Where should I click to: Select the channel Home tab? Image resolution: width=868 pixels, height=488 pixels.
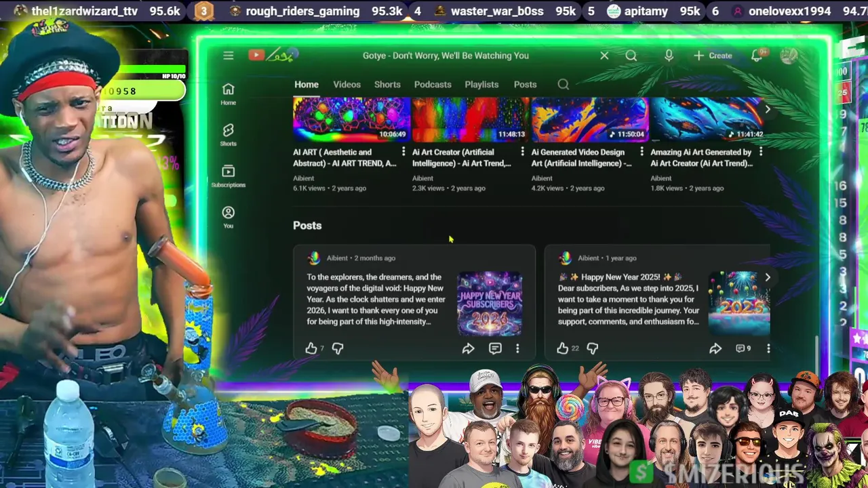[307, 85]
